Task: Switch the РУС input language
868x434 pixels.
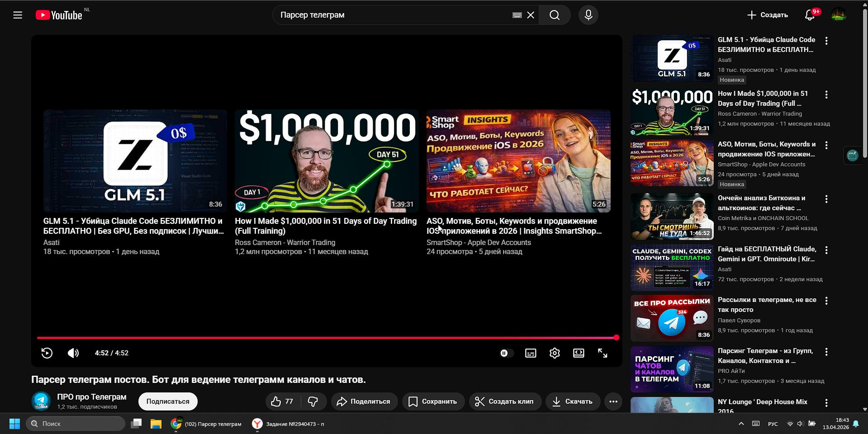Action: [773, 424]
